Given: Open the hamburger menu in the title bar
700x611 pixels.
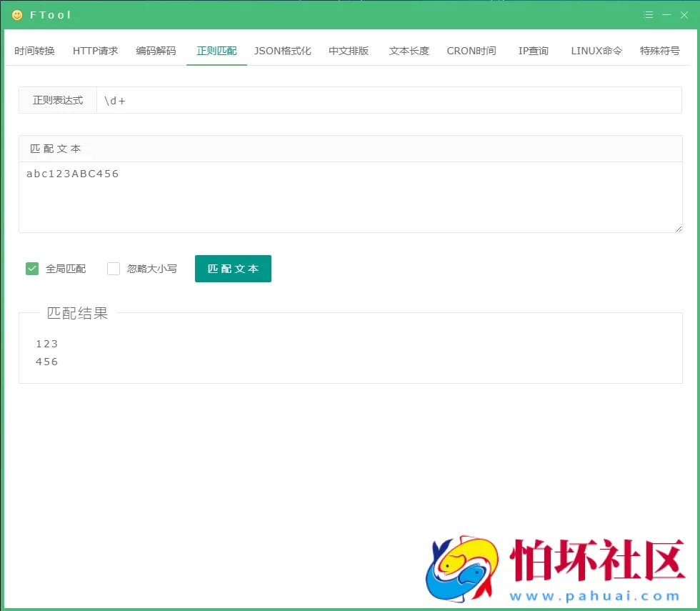Looking at the screenshot, I should [649, 14].
